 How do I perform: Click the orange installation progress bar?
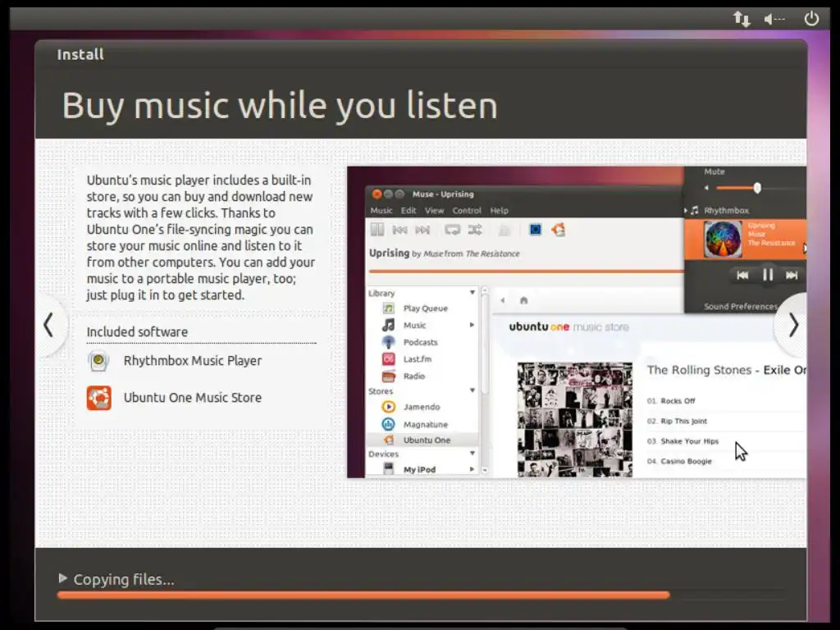click(x=363, y=595)
